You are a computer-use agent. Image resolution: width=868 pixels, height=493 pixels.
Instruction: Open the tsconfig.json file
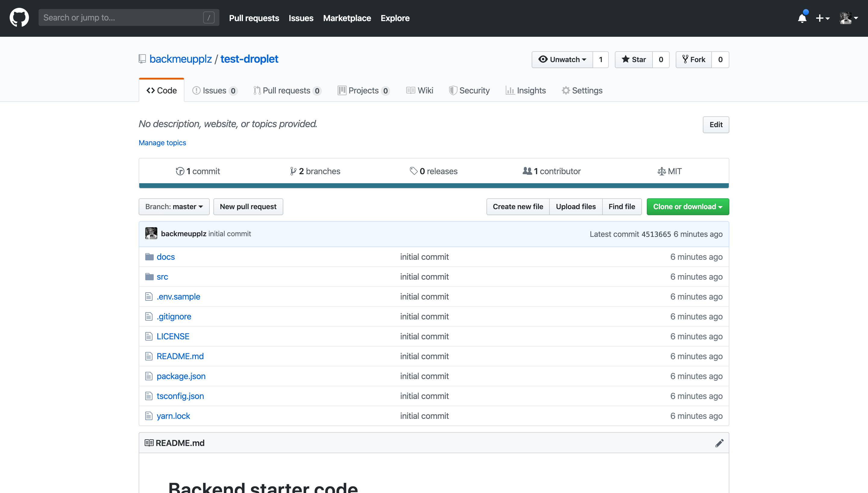(180, 396)
